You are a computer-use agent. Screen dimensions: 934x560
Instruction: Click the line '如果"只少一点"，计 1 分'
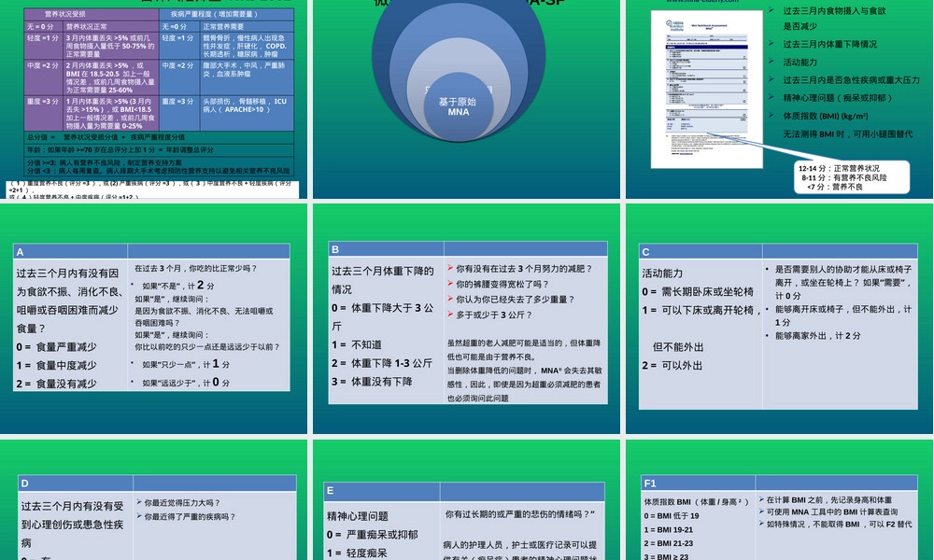[x=185, y=364]
